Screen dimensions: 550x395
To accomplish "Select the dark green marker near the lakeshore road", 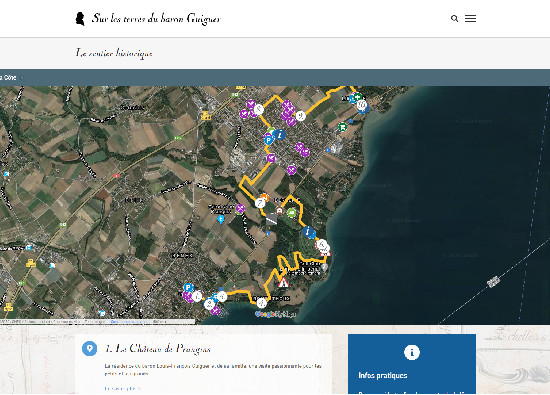I will click(342, 127).
